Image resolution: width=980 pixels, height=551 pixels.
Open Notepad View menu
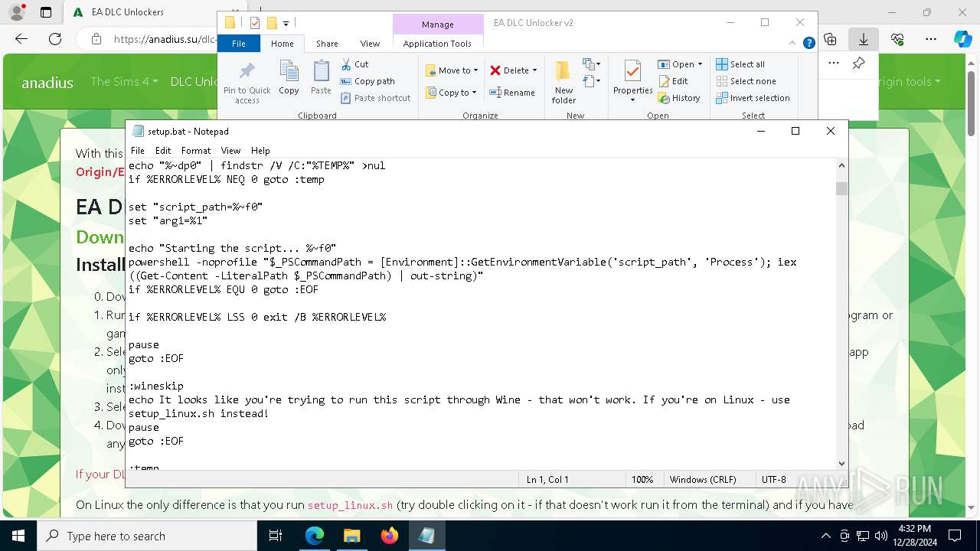tap(230, 151)
